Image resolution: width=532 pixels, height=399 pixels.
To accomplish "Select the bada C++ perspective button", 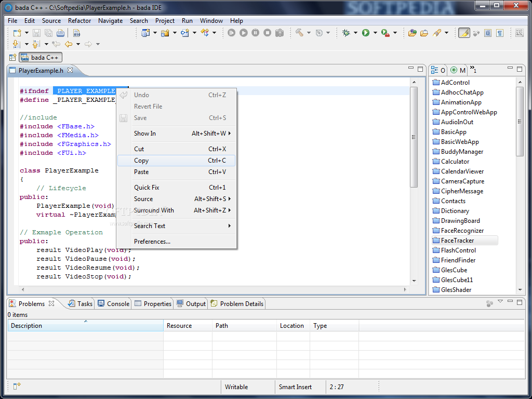I will [x=41, y=57].
